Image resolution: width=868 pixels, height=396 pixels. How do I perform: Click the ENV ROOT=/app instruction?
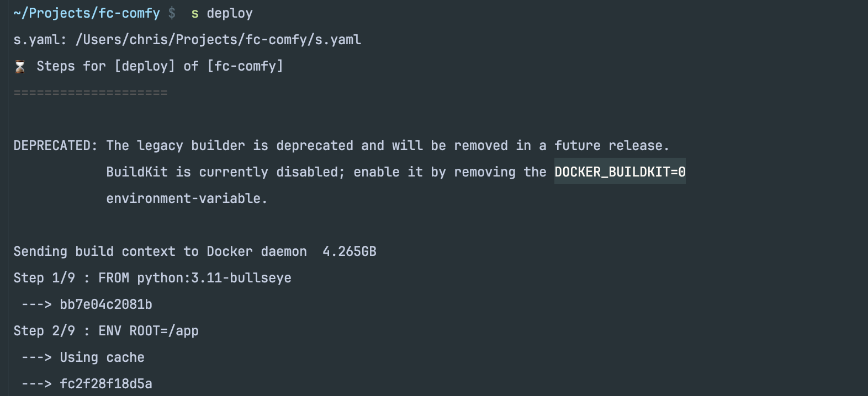(x=149, y=331)
